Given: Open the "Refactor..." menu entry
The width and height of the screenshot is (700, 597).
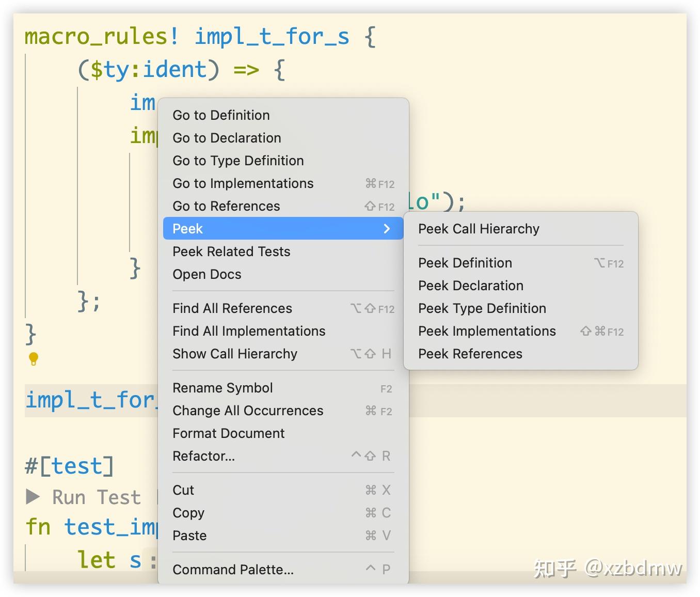Looking at the screenshot, I should [204, 456].
